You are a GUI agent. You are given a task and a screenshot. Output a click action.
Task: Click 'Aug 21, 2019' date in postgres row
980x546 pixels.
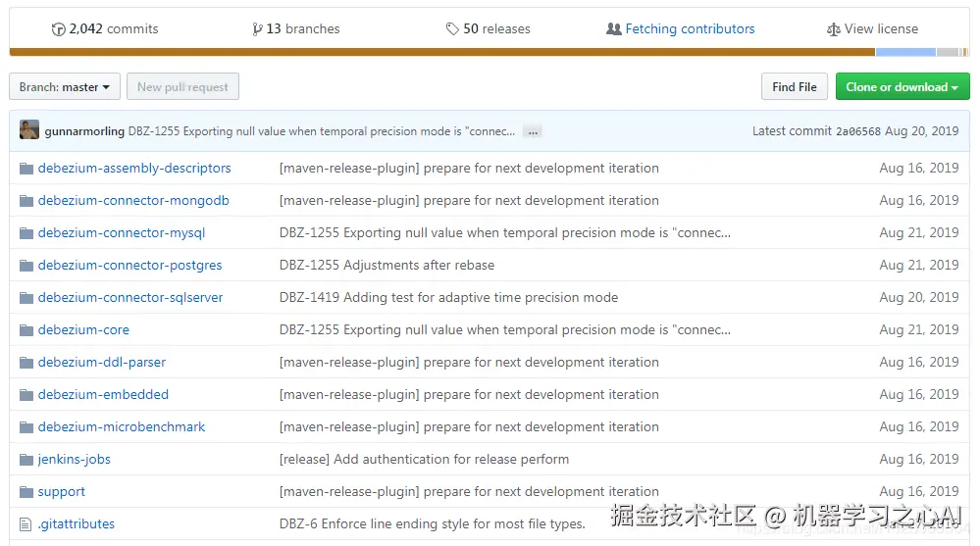pyautogui.click(x=919, y=266)
